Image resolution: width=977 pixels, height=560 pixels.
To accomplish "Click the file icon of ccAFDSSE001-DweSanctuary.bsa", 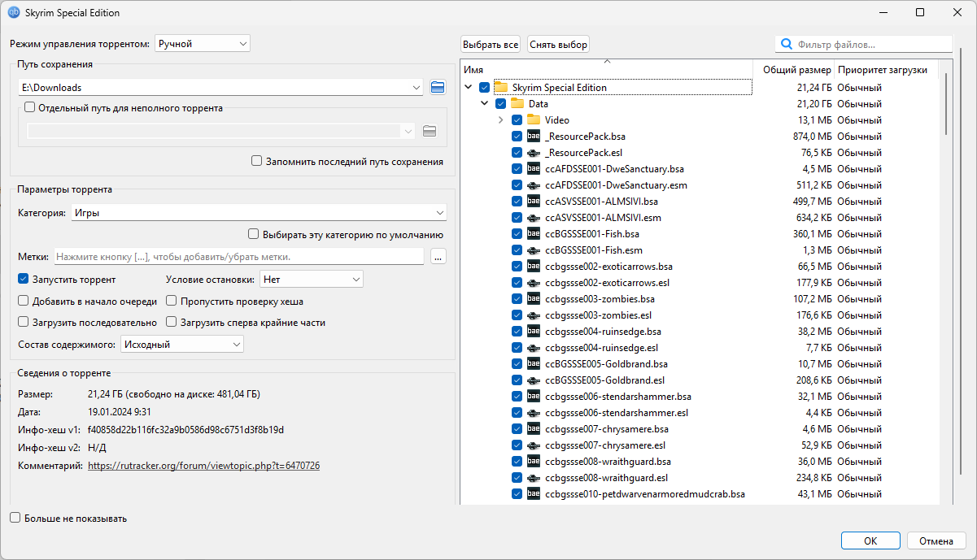I will pos(534,168).
